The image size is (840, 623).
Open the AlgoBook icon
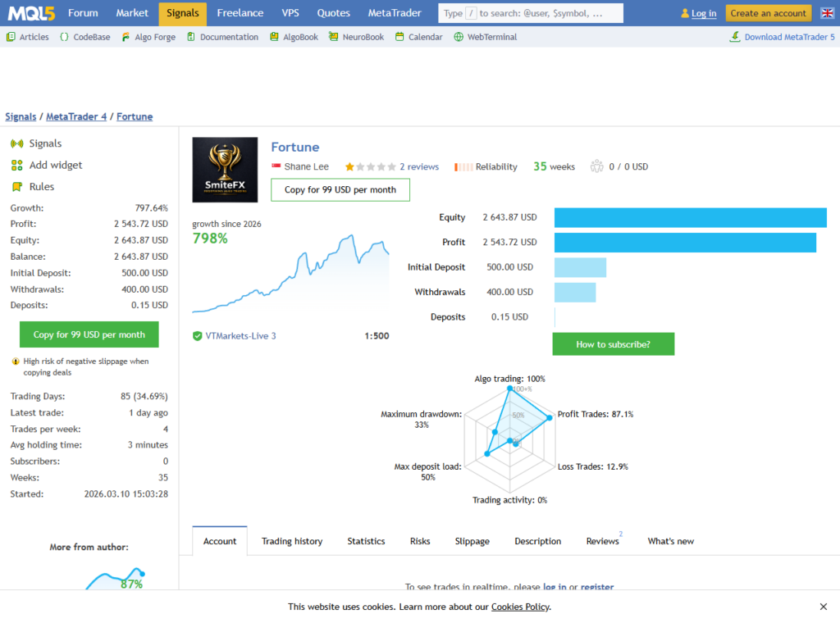pos(274,37)
